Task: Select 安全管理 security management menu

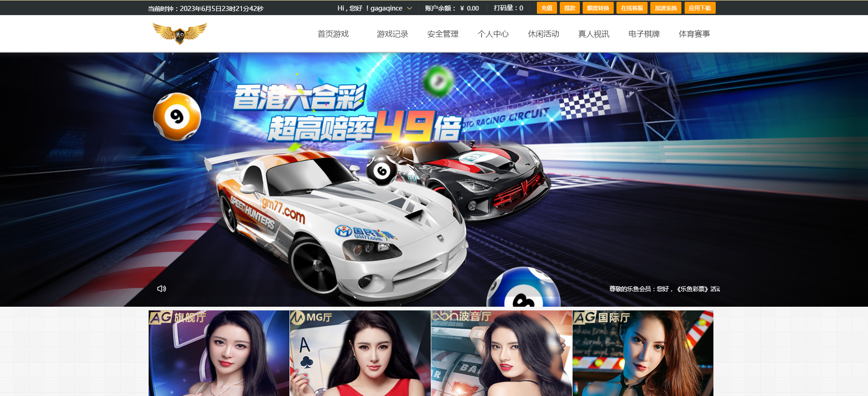Action: (x=443, y=34)
